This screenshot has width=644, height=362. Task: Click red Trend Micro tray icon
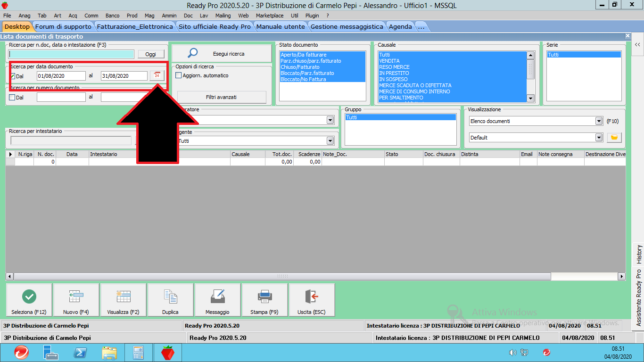546,353
